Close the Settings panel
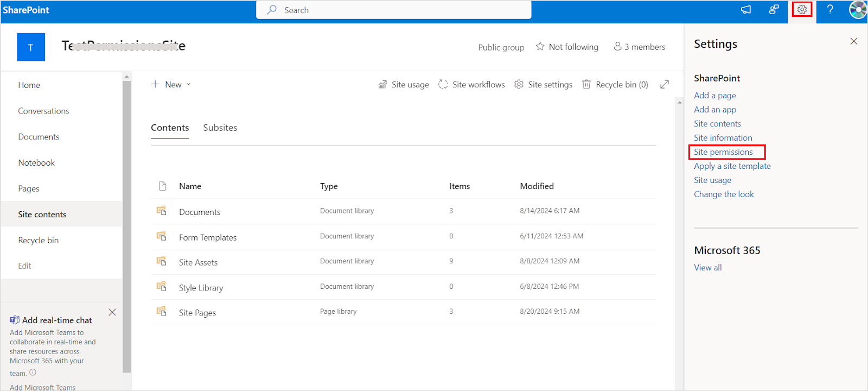The image size is (868, 391). pos(853,41)
